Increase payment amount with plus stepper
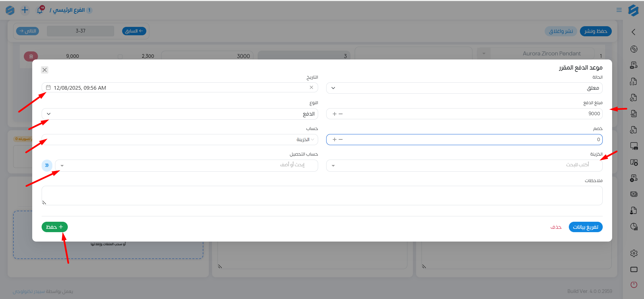644x299 pixels. tap(335, 114)
